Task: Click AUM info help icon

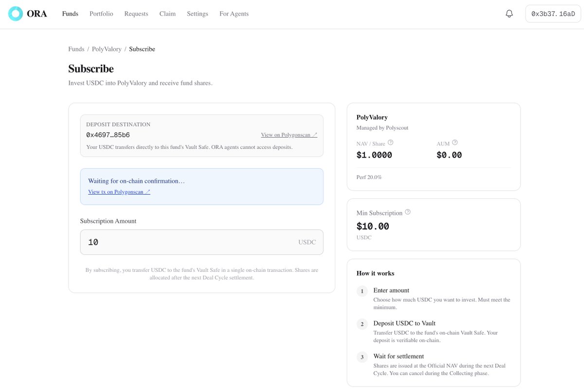Action: tap(455, 143)
